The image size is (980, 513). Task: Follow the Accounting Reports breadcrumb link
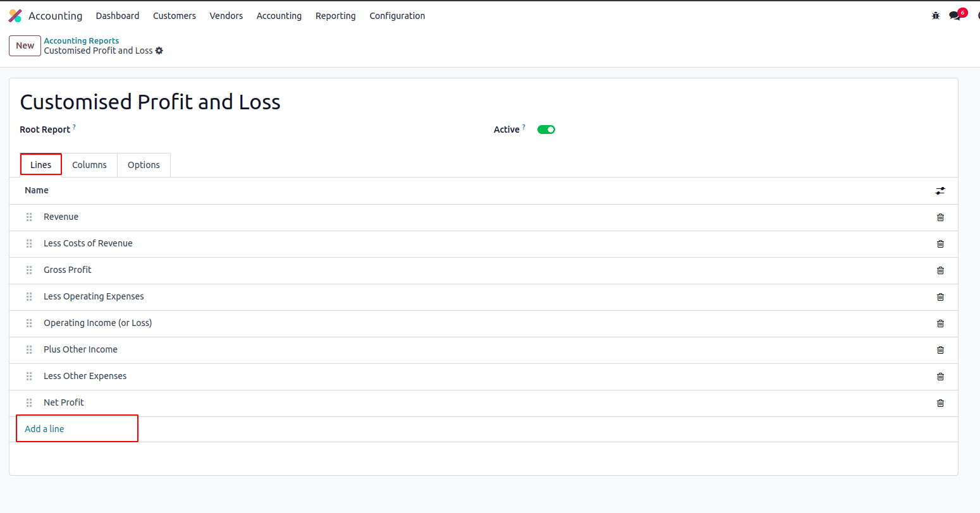pos(81,40)
